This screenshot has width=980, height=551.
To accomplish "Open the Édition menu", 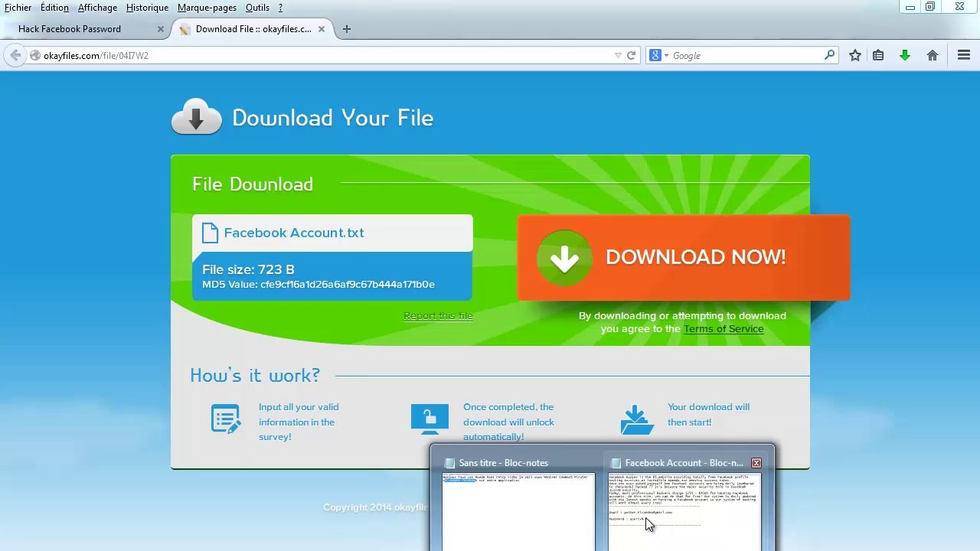I will pyautogui.click(x=54, y=8).
